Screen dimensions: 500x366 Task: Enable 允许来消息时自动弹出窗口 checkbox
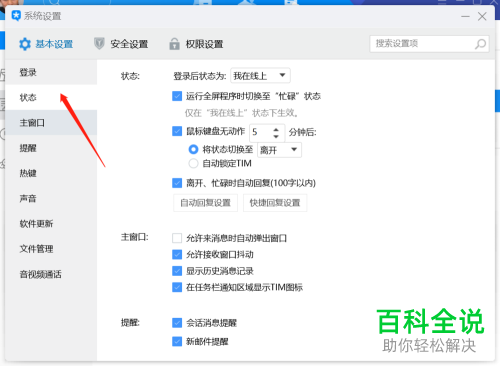coord(177,238)
